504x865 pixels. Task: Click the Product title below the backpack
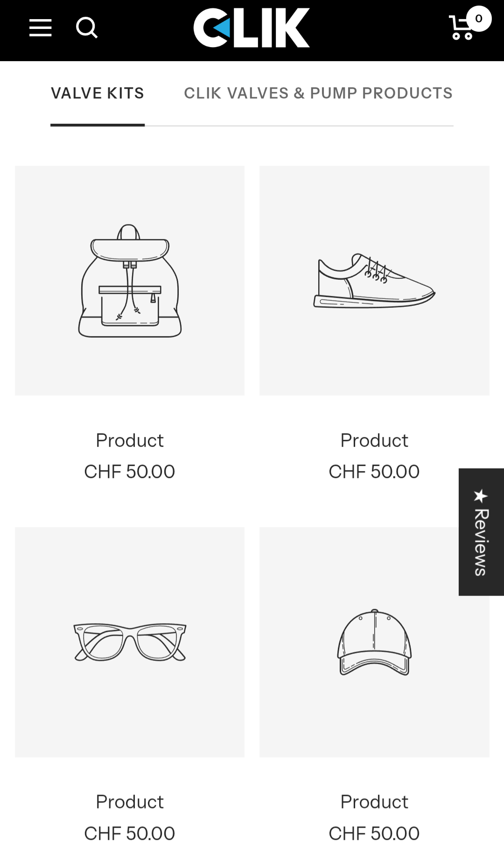coord(130,440)
